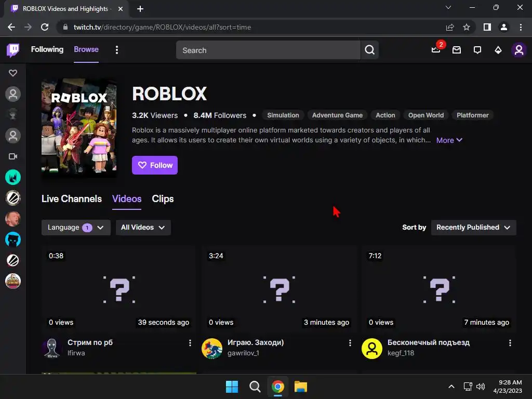Image resolution: width=532 pixels, height=399 pixels.
Task: Open lfirwa channel name link
Action: pyautogui.click(x=76, y=353)
